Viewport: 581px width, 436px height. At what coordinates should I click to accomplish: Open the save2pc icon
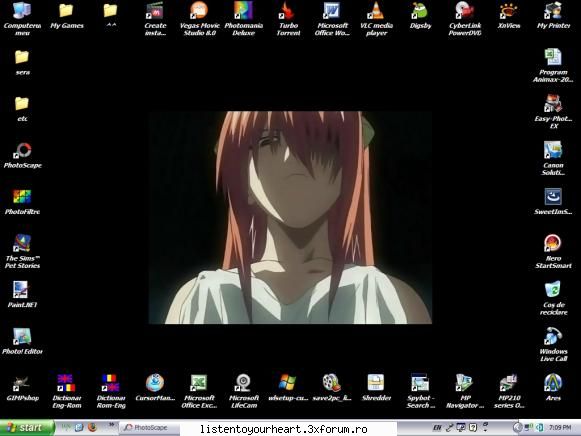pos(332,388)
